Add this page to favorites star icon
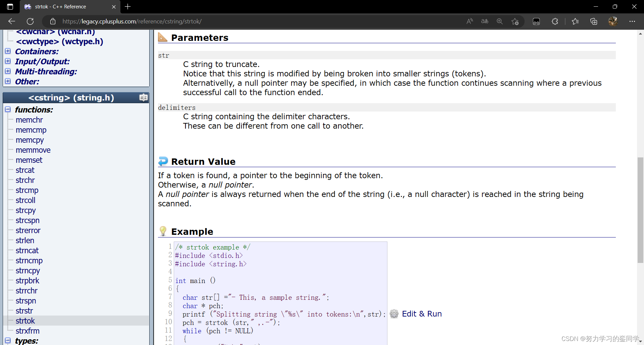644x345 pixels. (515, 21)
